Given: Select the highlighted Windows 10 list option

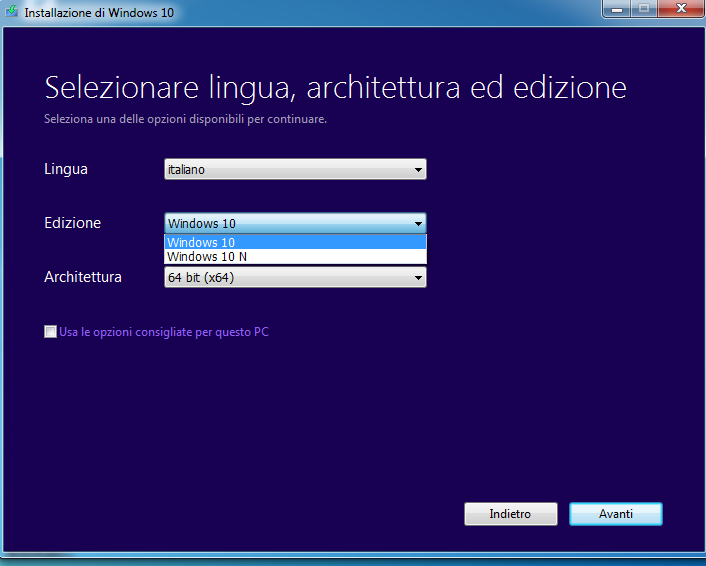Looking at the screenshot, I should click(295, 242).
